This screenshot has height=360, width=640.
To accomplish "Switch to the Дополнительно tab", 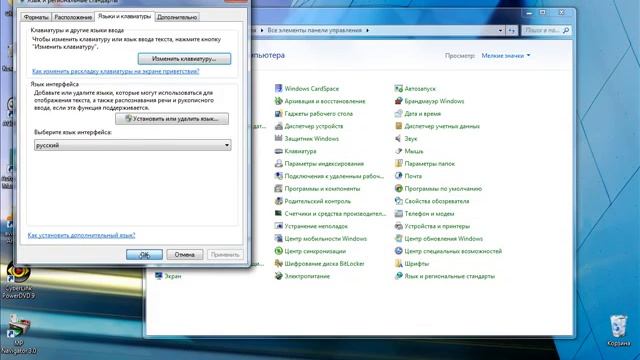I will [x=177, y=17].
